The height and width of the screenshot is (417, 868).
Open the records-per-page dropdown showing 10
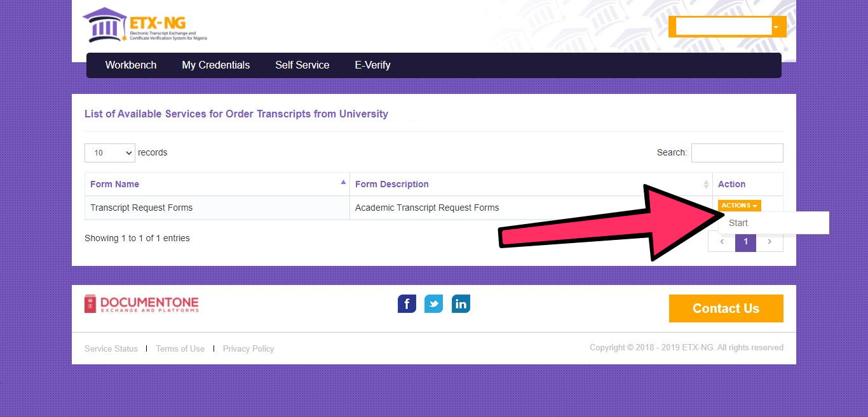(109, 152)
